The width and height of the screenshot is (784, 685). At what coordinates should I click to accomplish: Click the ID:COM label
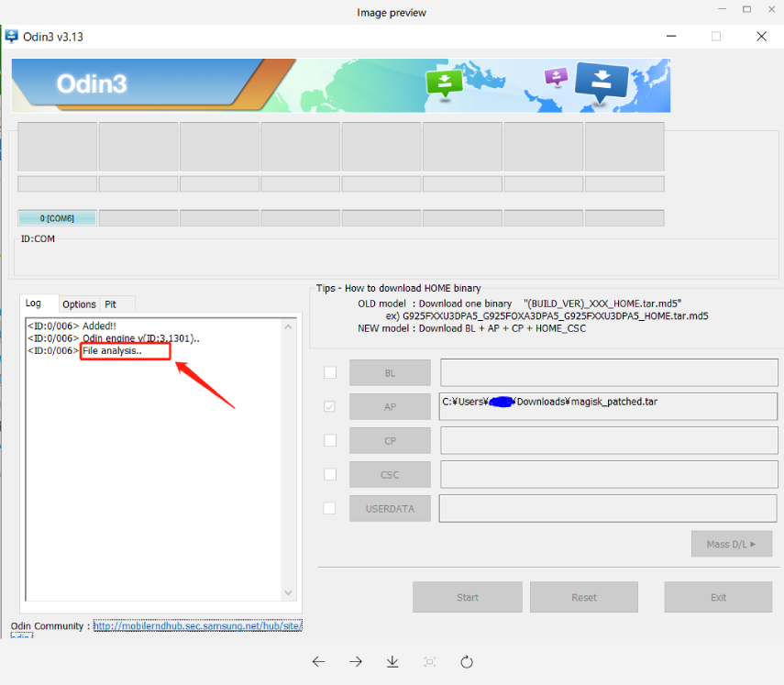(38, 239)
